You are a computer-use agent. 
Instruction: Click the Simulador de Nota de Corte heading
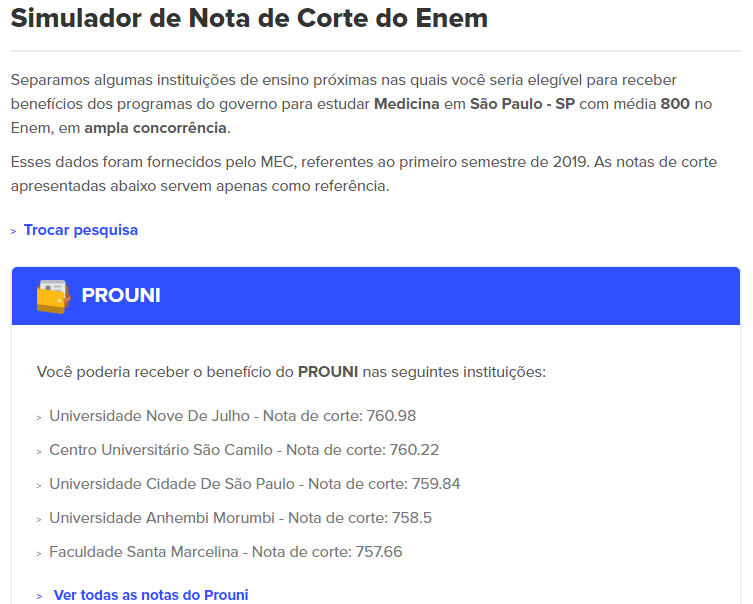249,18
